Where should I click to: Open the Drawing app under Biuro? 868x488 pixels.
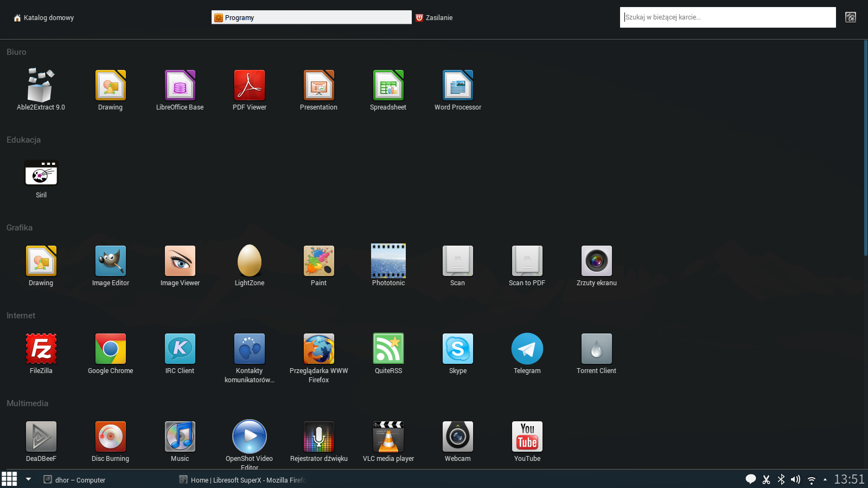tap(110, 89)
